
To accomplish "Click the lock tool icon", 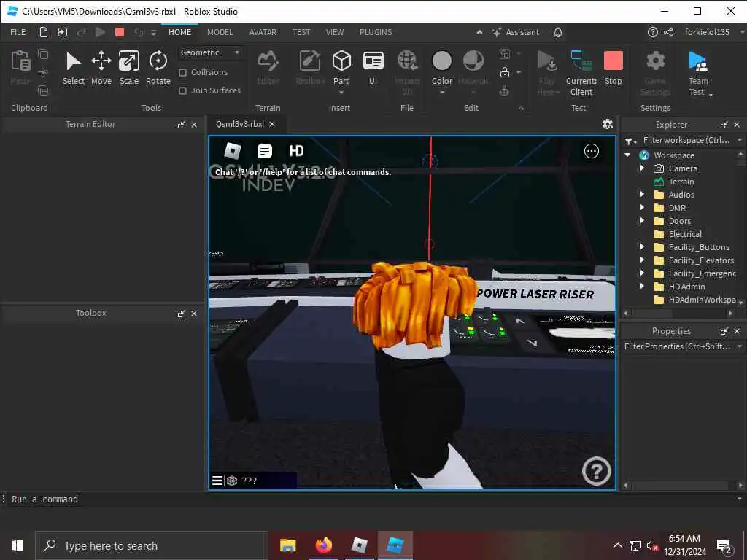I will coord(505,72).
